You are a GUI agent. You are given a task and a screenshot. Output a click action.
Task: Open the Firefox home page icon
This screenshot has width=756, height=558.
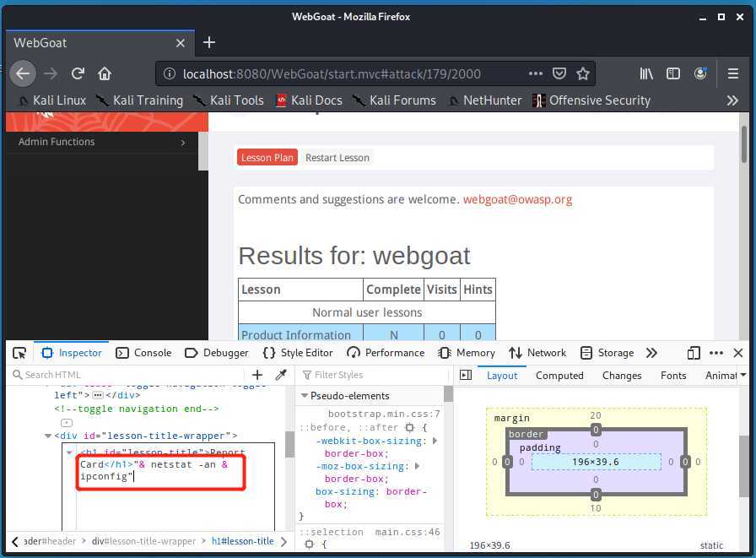coord(104,73)
